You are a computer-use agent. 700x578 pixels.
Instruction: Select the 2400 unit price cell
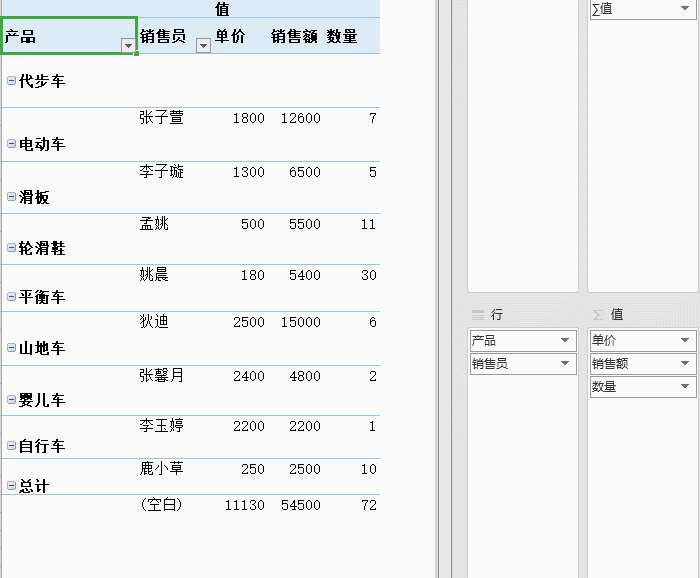tap(249, 376)
